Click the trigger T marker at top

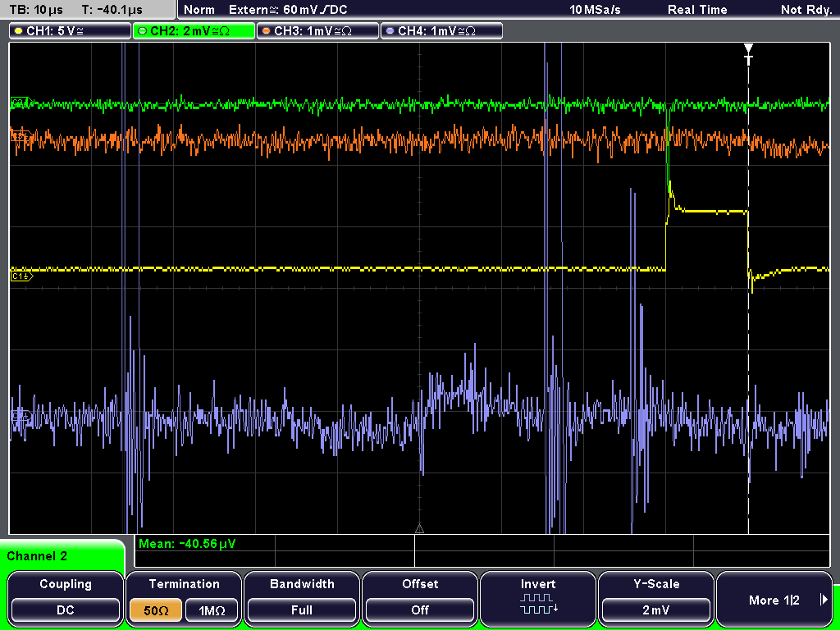pyautogui.click(x=748, y=54)
